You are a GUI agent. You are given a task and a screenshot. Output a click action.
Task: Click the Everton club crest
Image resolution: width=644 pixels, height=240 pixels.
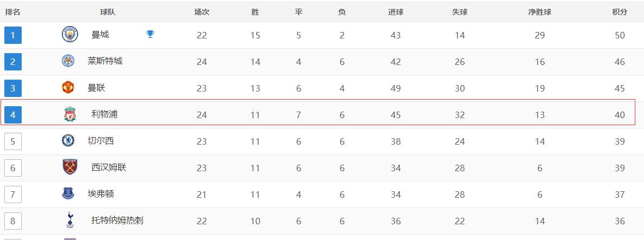(68, 193)
